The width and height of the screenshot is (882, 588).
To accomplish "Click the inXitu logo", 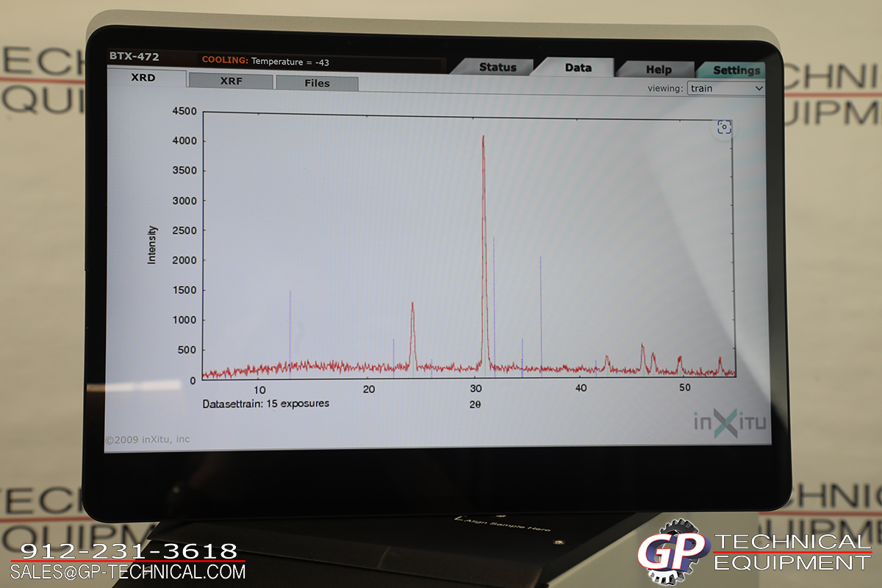I will pos(730,421).
